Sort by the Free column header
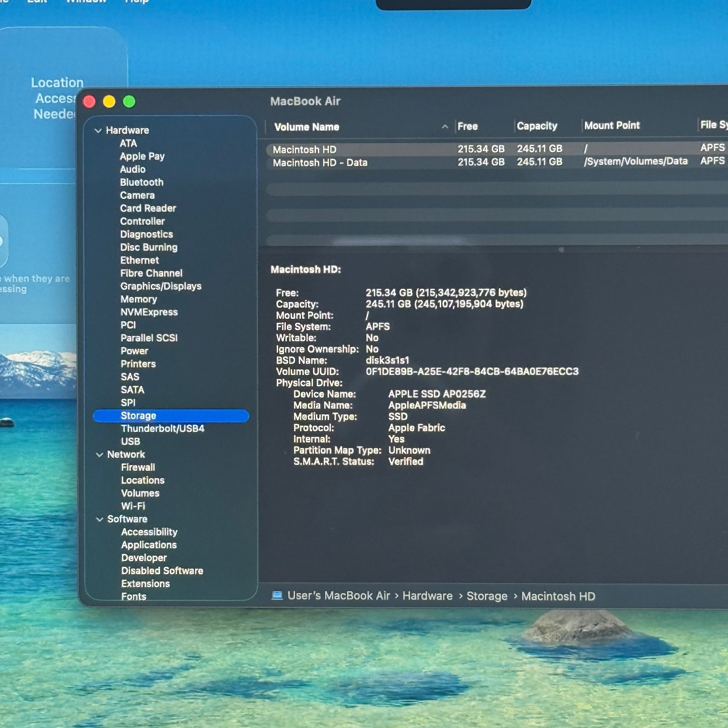Image resolution: width=728 pixels, height=728 pixels. coord(467,126)
